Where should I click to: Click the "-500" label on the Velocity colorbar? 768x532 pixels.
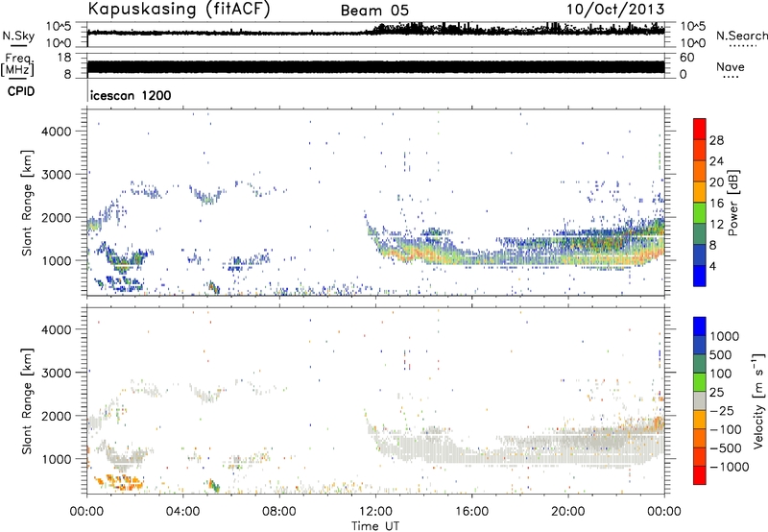click(x=726, y=448)
